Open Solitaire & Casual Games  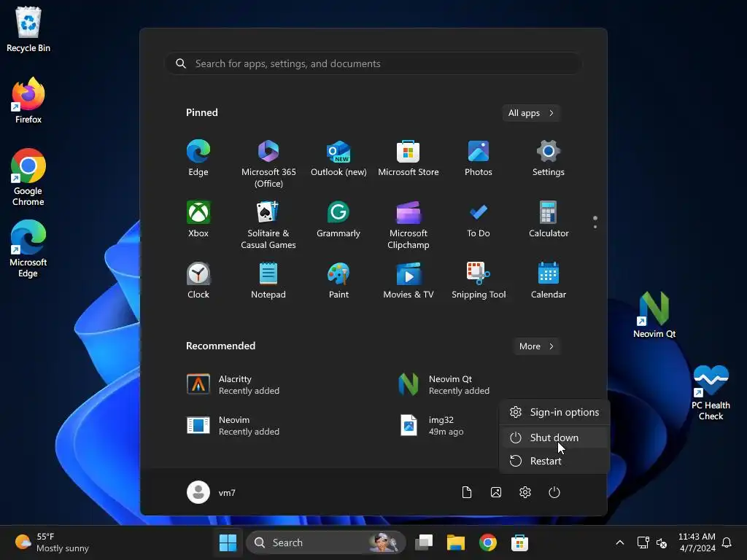[x=268, y=225]
